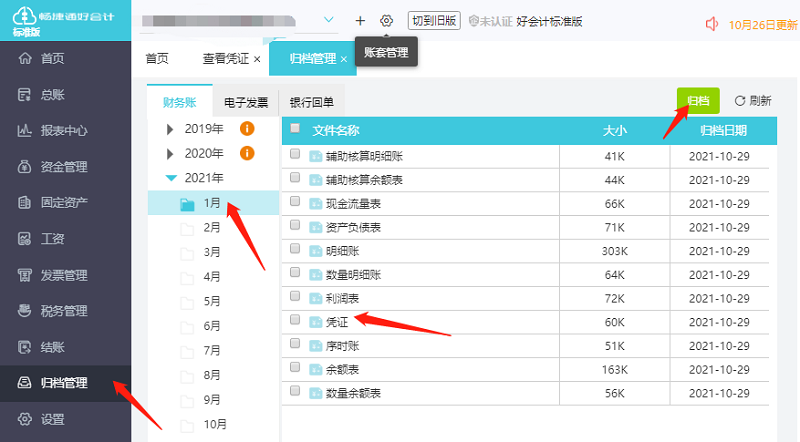Expand the 2020年 tree node
This screenshot has width=800, height=442.
point(170,154)
